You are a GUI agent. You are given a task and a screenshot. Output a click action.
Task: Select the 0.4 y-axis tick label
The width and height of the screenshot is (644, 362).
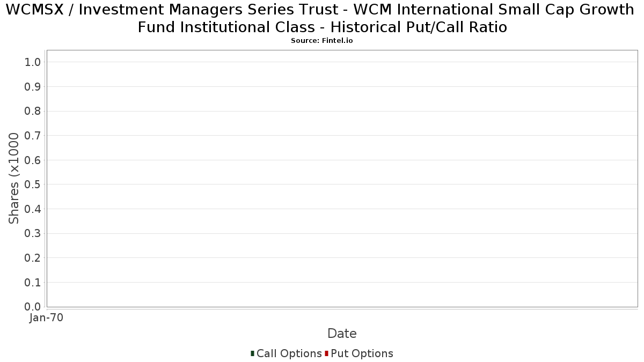point(33,209)
